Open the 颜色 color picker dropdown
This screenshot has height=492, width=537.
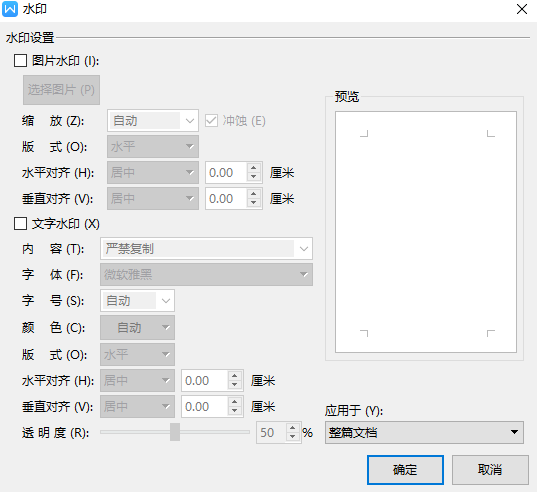(x=137, y=328)
